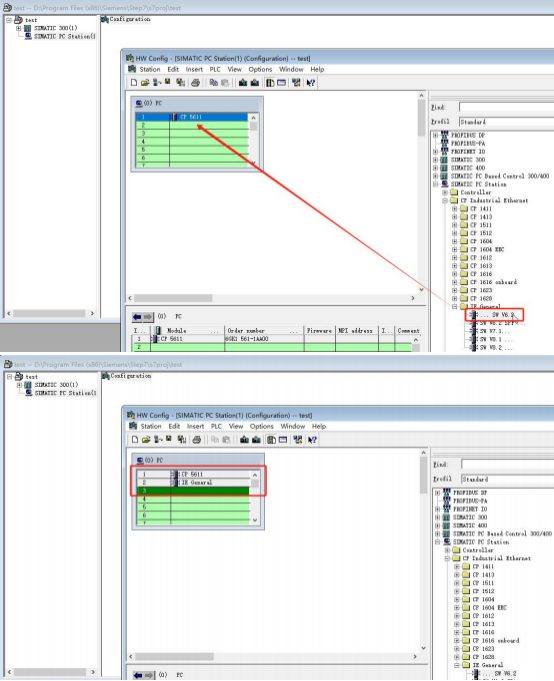Click context Help icon in window with IE General row
The image size is (554, 681).
tap(312, 440)
